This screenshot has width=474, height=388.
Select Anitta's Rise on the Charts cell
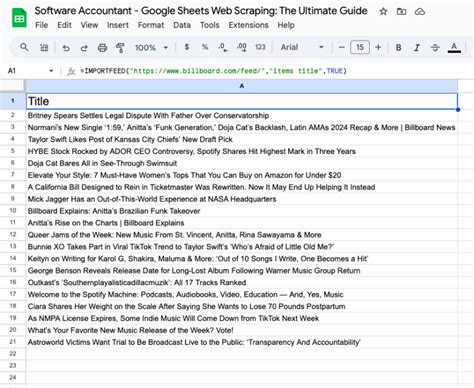pos(242,223)
